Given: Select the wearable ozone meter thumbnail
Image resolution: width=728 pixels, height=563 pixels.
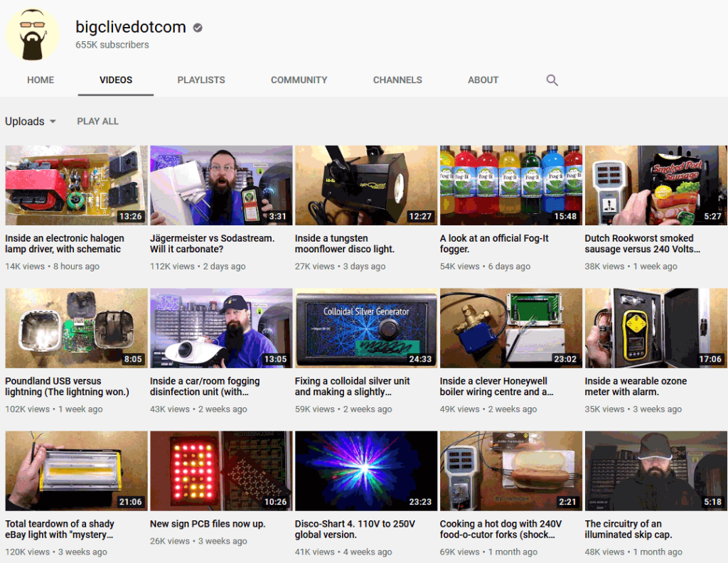Looking at the screenshot, I should point(655,328).
